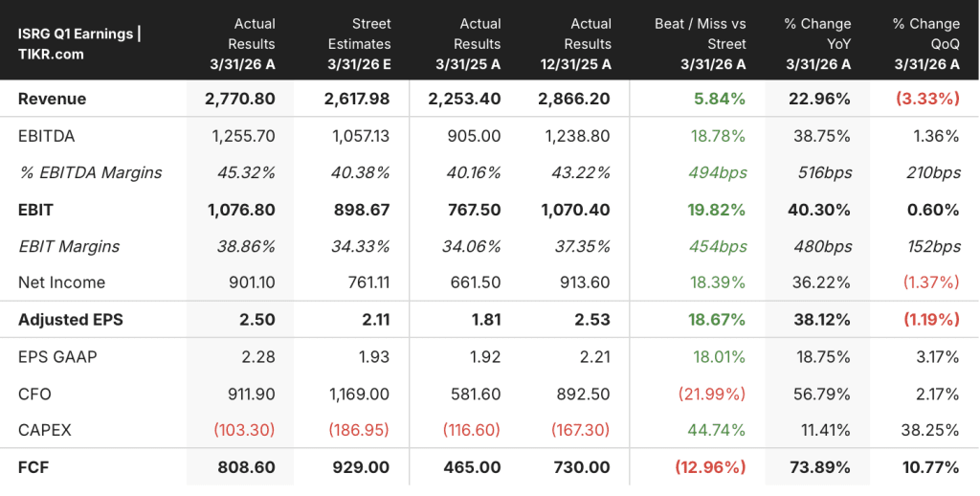Screen dimensions: 980x496
Task: Click the '% Change YoY' column header
Action: 817,44
